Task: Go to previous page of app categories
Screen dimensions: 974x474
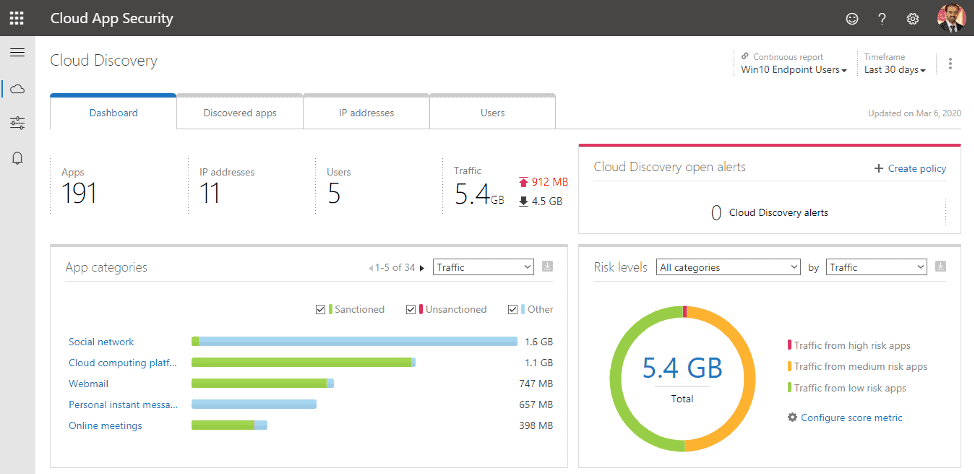Action: pos(371,268)
